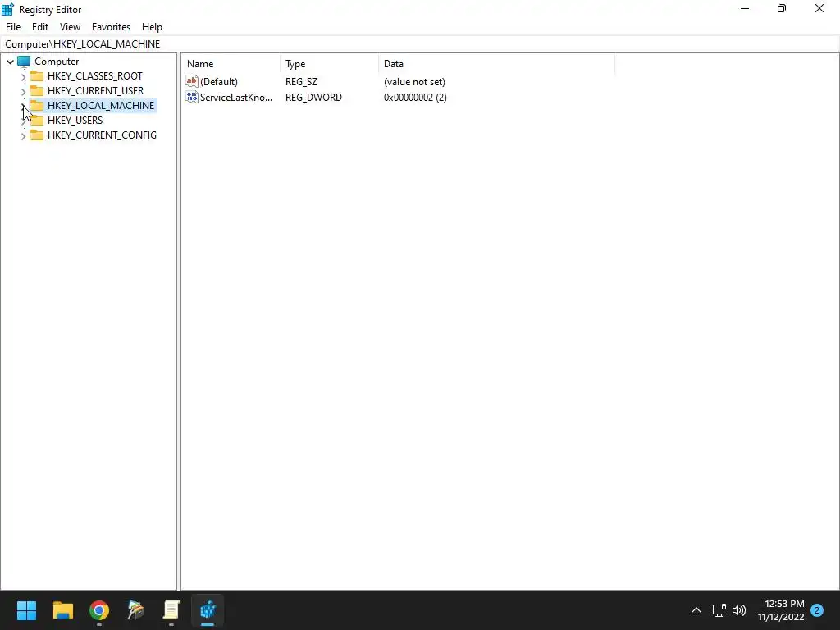The width and height of the screenshot is (840, 630).
Task: Click the HKEY_USERS folder icon
Action: [37, 120]
